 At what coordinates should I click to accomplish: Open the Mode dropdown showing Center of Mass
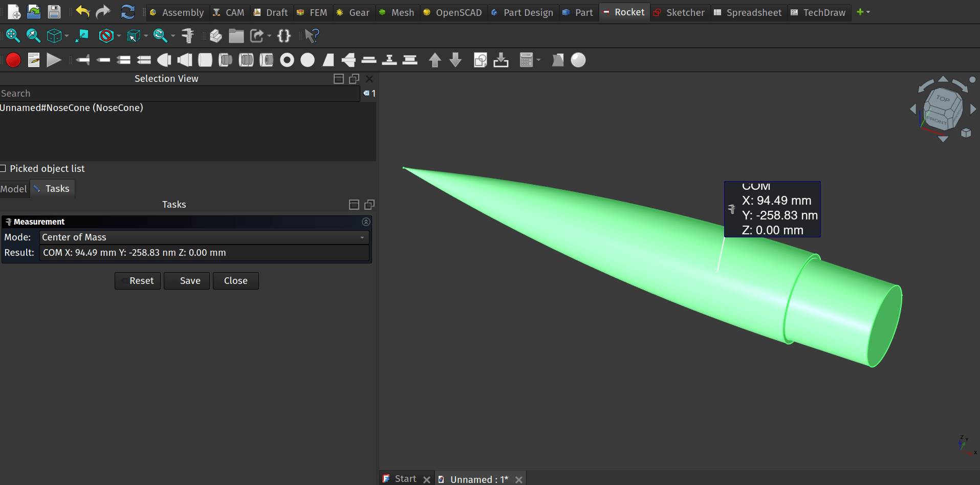point(204,237)
